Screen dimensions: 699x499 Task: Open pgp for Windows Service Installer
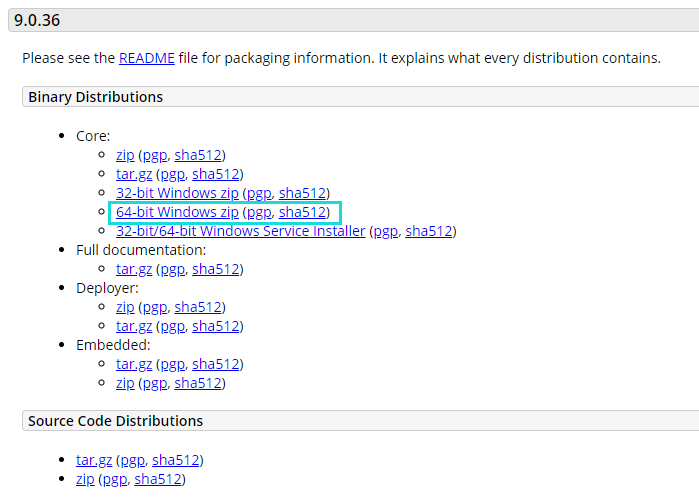pyautogui.click(x=386, y=231)
